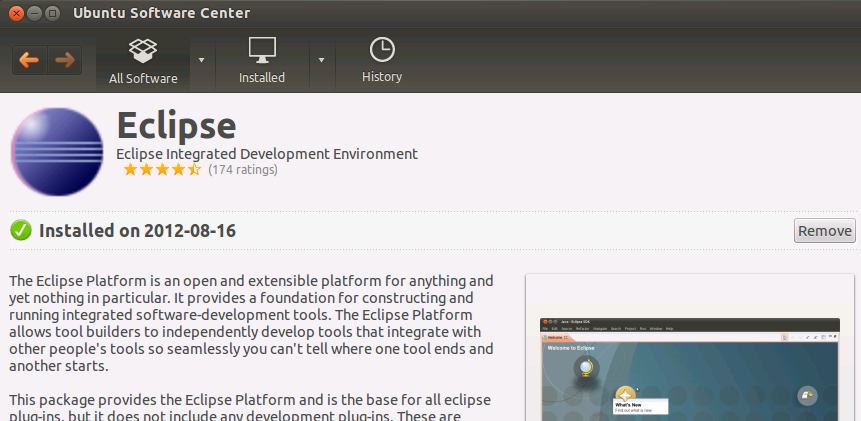The width and height of the screenshot is (861, 421).
Task: Expand the All Software dropdown arrow
Action: tap(202, 60)
